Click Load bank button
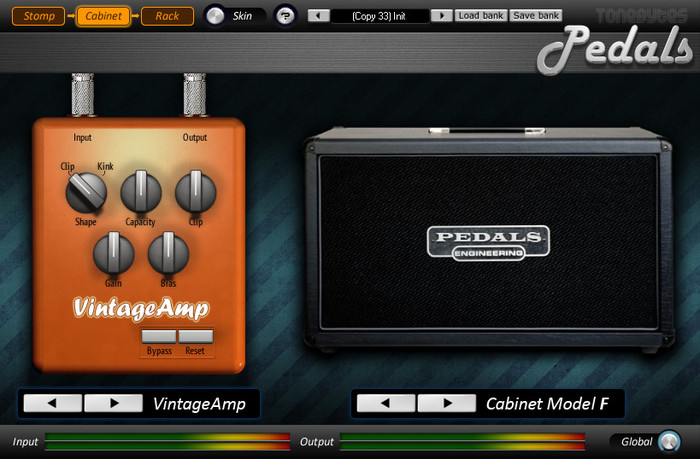Screen dimensions: 700x459 [x=481, y=16]
